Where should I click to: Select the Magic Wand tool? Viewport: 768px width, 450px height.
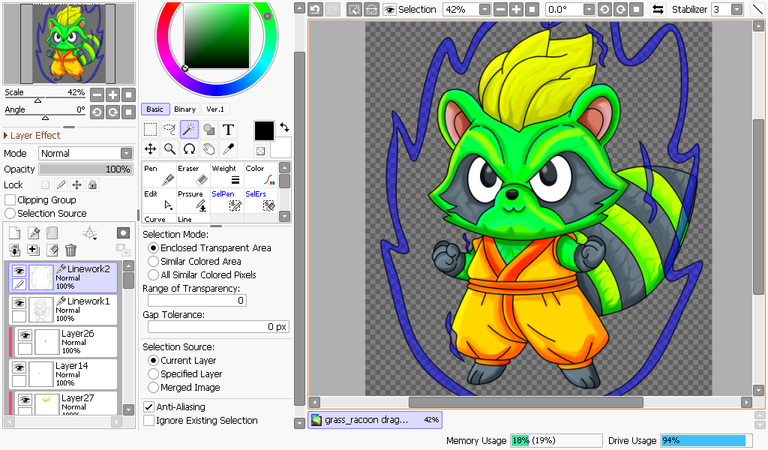[189, 130]
